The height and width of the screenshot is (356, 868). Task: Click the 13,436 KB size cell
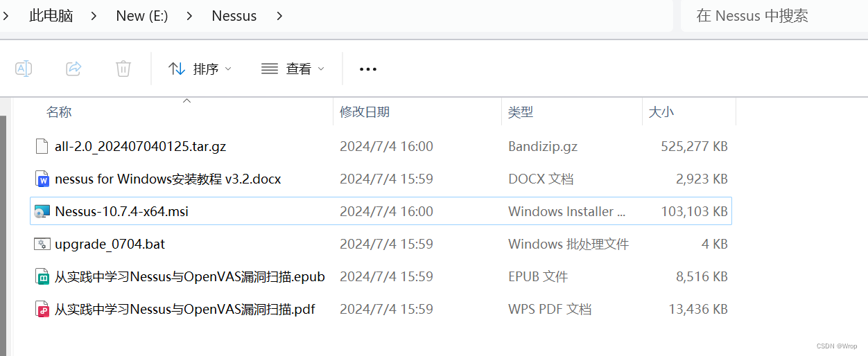tap(699, 309)
